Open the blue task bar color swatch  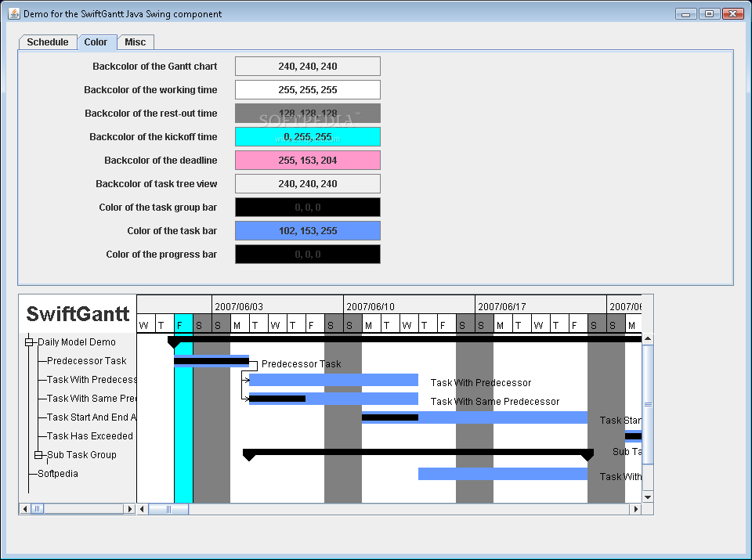point(307,230)
